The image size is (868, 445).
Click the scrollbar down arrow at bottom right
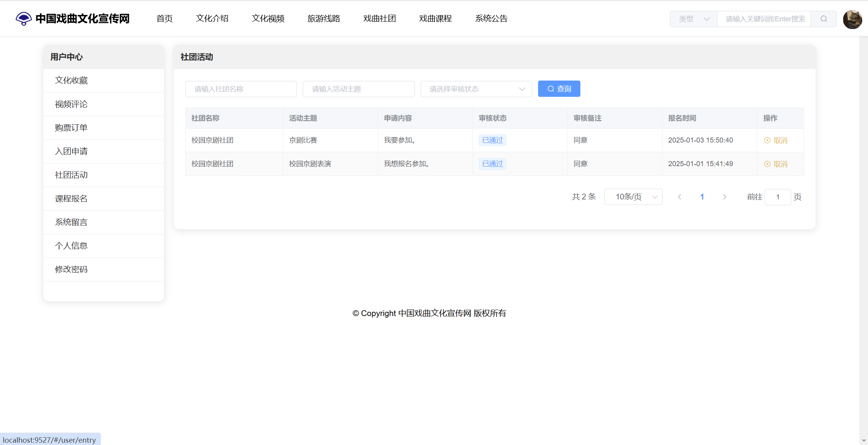[863, 441]
